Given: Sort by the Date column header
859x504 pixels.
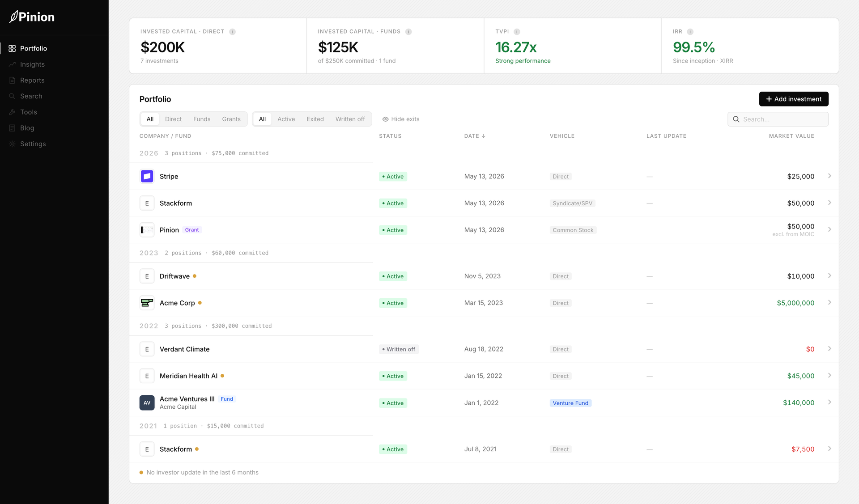Looking at the screenshot, I should (475, 136).
